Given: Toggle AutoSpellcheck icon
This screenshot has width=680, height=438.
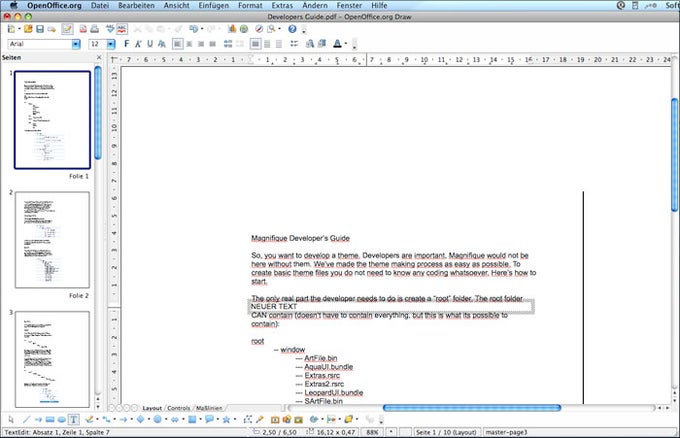Looking at the screenshot, I should point(122,29).
